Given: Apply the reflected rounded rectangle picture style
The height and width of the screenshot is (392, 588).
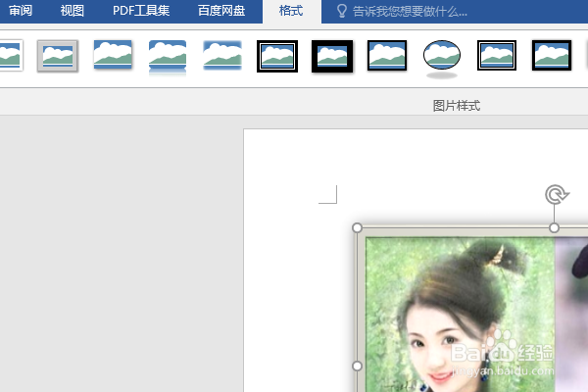Looking at the screenshot, I should tap(168, 57).
